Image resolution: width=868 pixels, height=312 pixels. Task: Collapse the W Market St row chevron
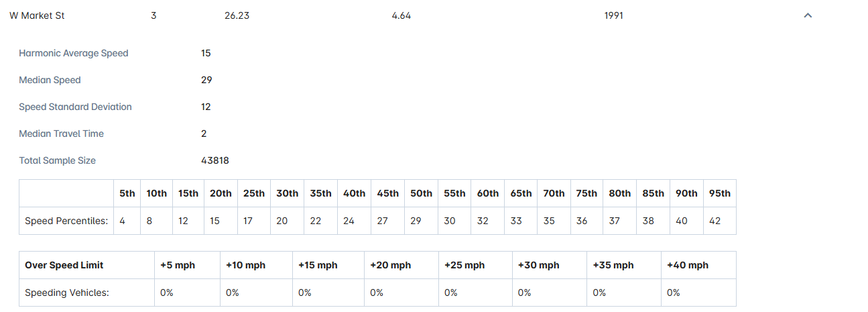pyautogui.click(x=808, y=15)
